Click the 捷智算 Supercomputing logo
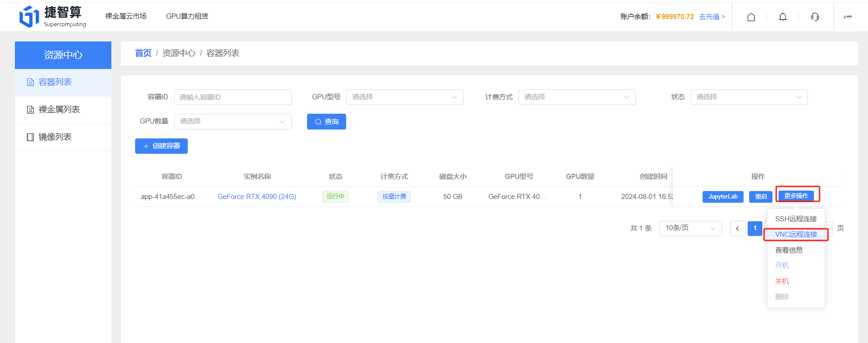The width and height of the screenshot is (868, 343). point(53,17)
